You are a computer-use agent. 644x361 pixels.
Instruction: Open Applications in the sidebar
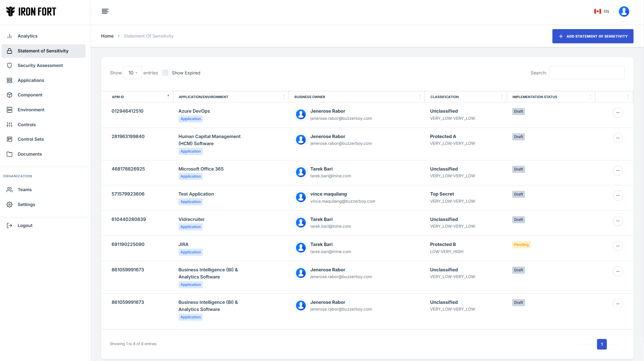pyautogui.click(x=31, y=81)
